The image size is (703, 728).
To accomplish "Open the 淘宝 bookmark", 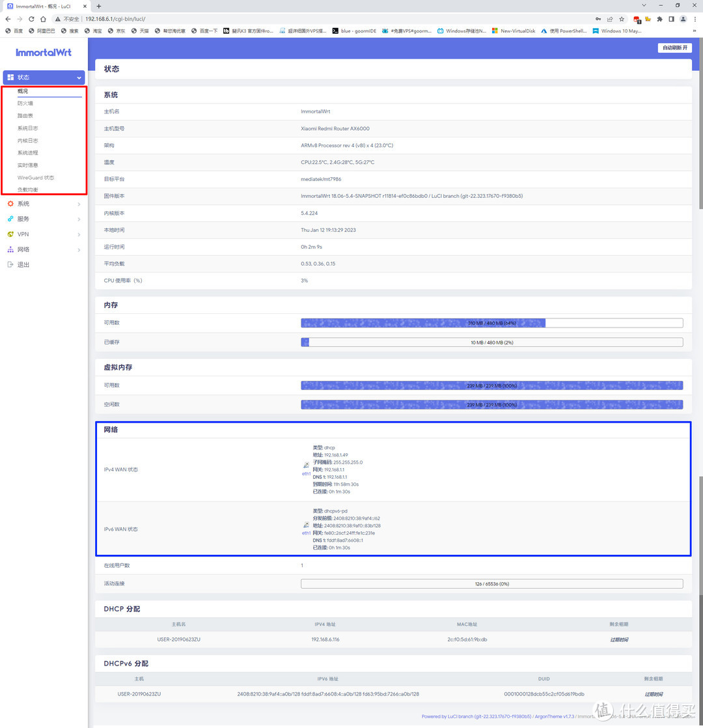I will [x=93, y=31].
